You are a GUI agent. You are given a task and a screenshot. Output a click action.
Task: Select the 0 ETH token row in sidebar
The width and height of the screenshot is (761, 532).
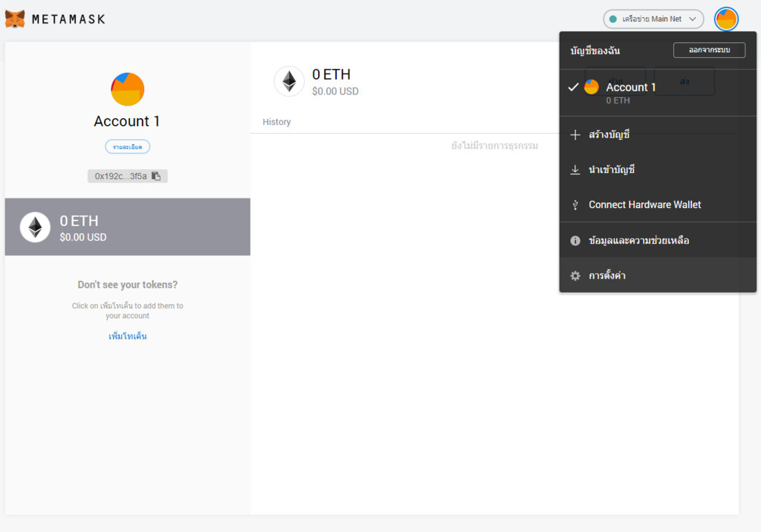tap(127, 227)
